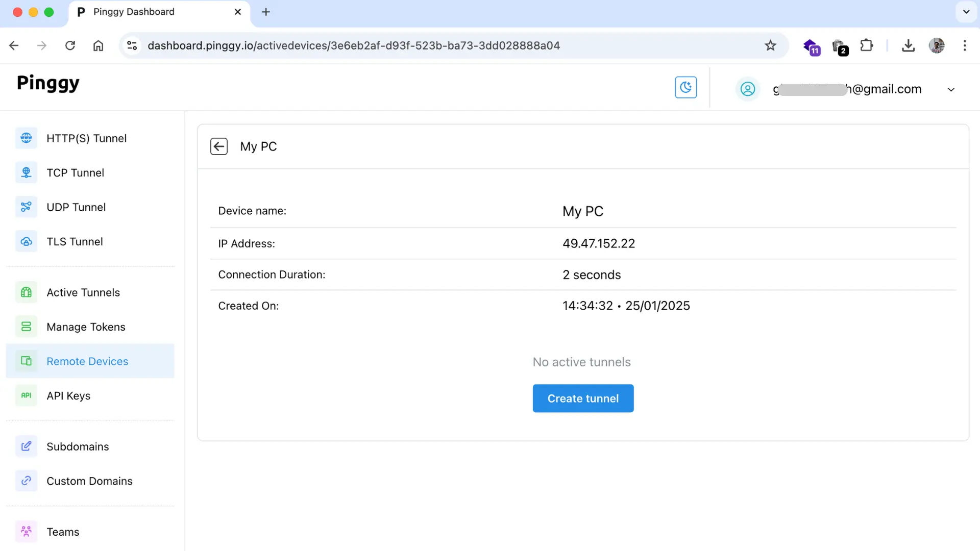This screenshot has width=980, height=551.
Task: Expand the account dropdown chevron
Action: (951, 89)
